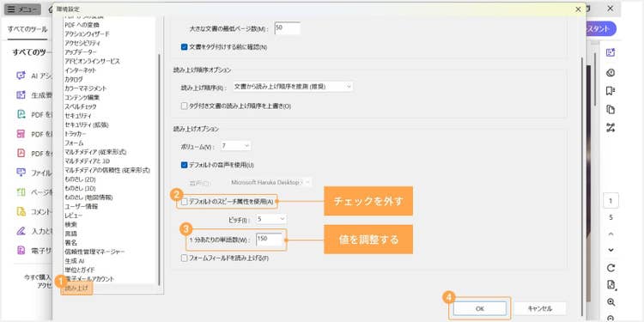Screen dimensions: 644x322
Task: Click the 大きな文書の最低ページ数 input field
Action: pyautogui.click(x=287, y=28)
